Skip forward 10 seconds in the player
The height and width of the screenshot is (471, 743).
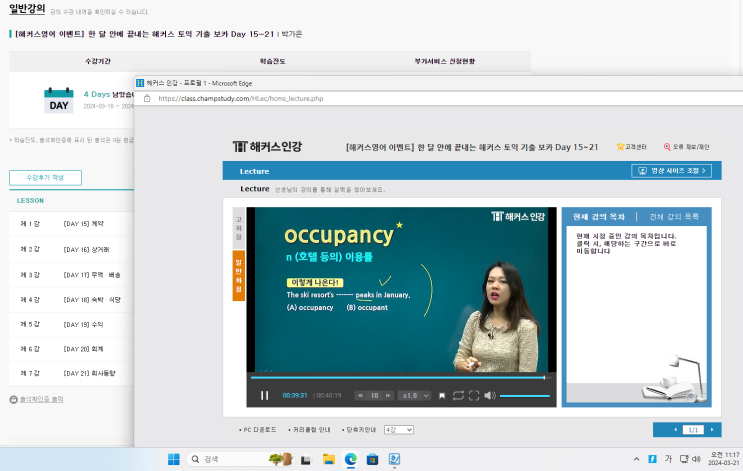(388, 395)
